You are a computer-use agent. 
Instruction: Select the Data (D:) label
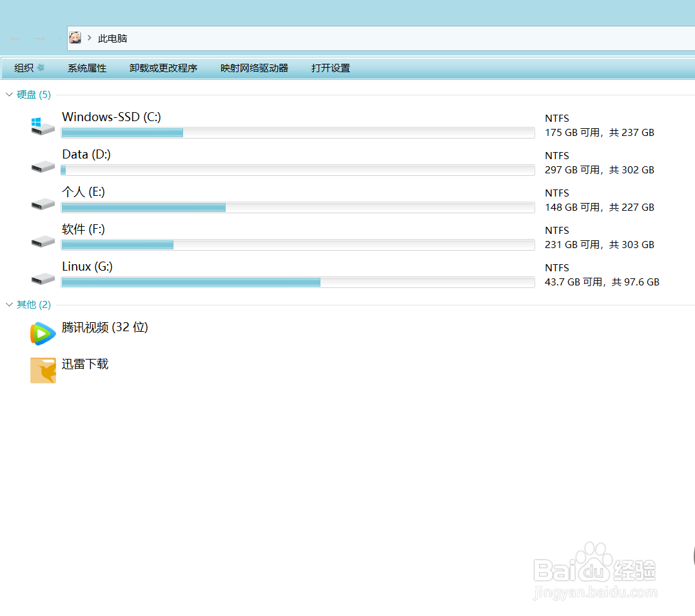click(x=86, y=154)
